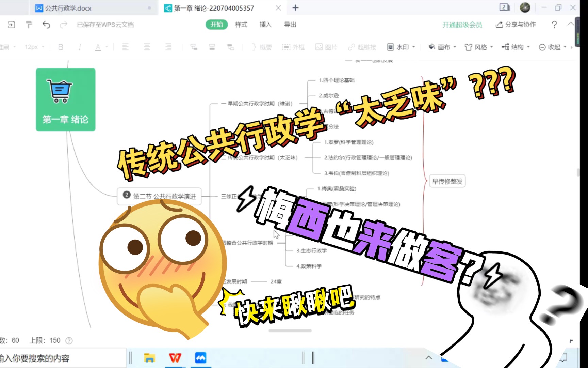Screen dimensions: 588x368
Task: Switch to the 开始 tab
Action: coord(216,25)
